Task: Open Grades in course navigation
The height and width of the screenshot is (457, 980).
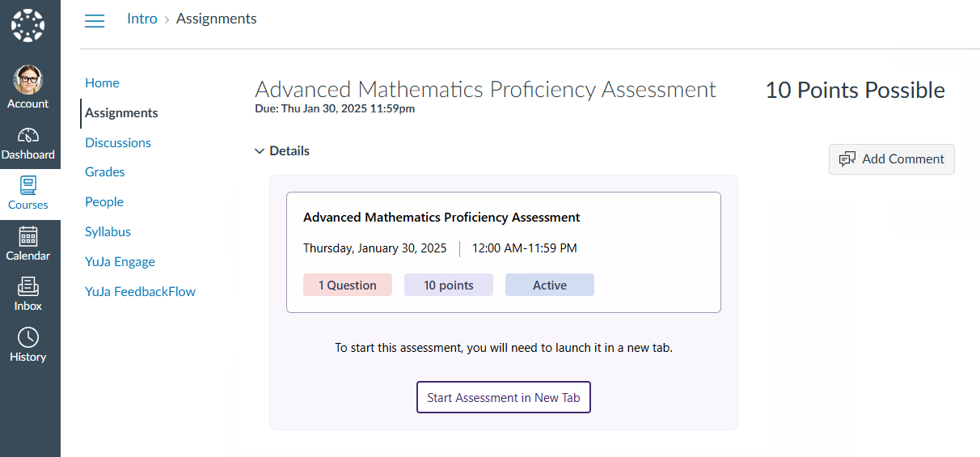Action: pyautogui.click(x=105, y=171)
